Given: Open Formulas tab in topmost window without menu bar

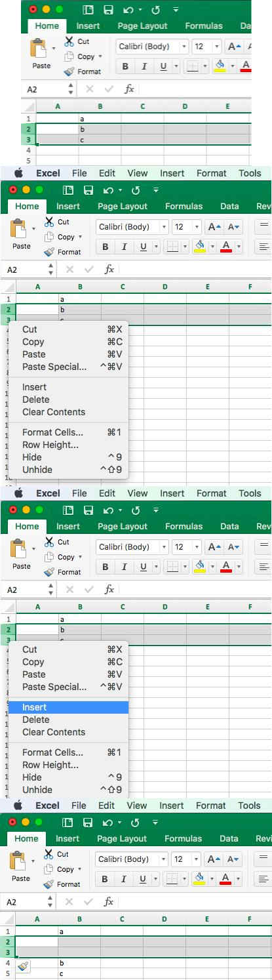Looking at the screenshot, I should (204, 26).
